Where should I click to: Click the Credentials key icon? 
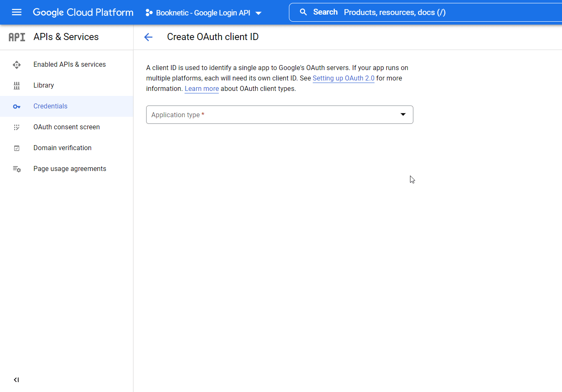(16, 106)
